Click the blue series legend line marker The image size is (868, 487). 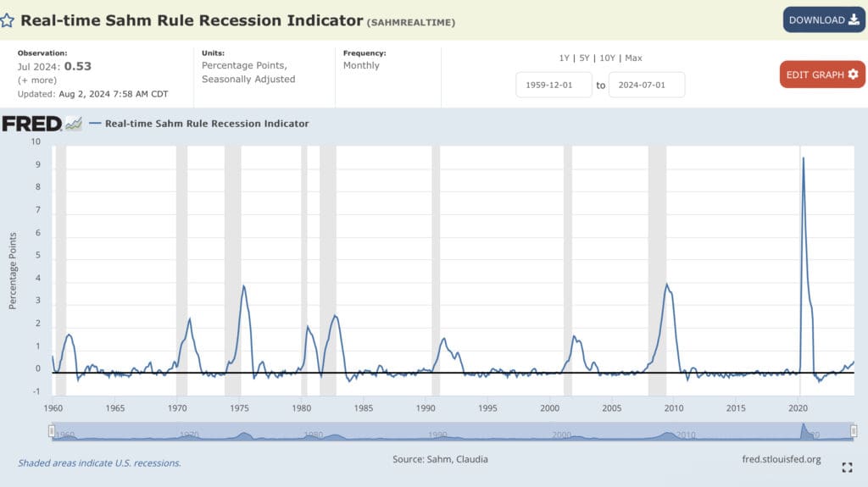point(95,124)
